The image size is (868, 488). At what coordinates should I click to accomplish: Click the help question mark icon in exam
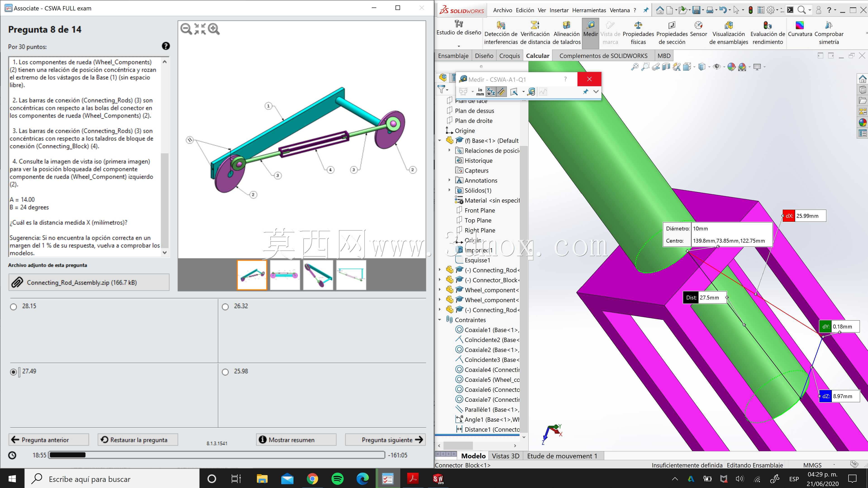[166, 46]
